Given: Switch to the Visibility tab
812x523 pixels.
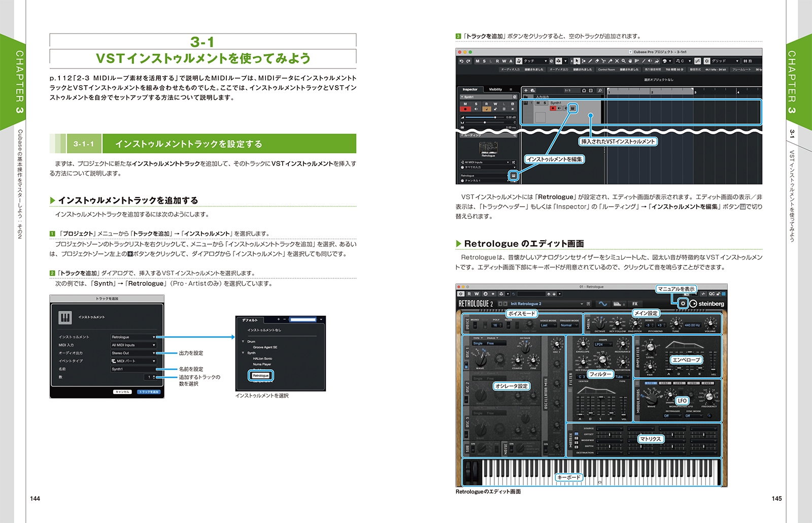Looking at the screenshot, I should click(x=495, y=89).
